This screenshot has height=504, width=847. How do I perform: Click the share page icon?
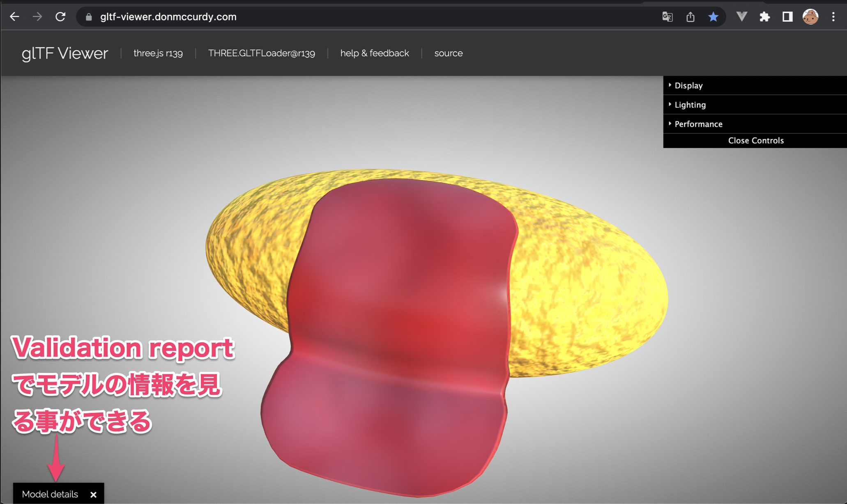click(x=690, y=17)
